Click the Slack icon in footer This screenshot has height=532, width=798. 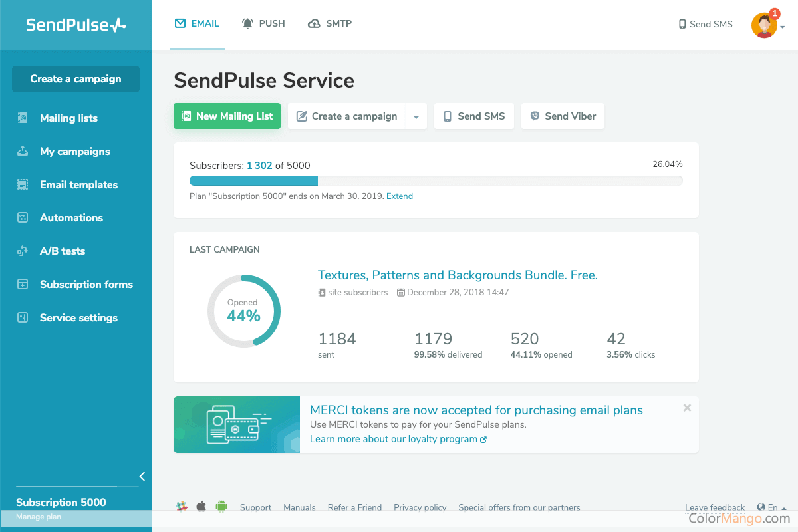tap(181, 507)
